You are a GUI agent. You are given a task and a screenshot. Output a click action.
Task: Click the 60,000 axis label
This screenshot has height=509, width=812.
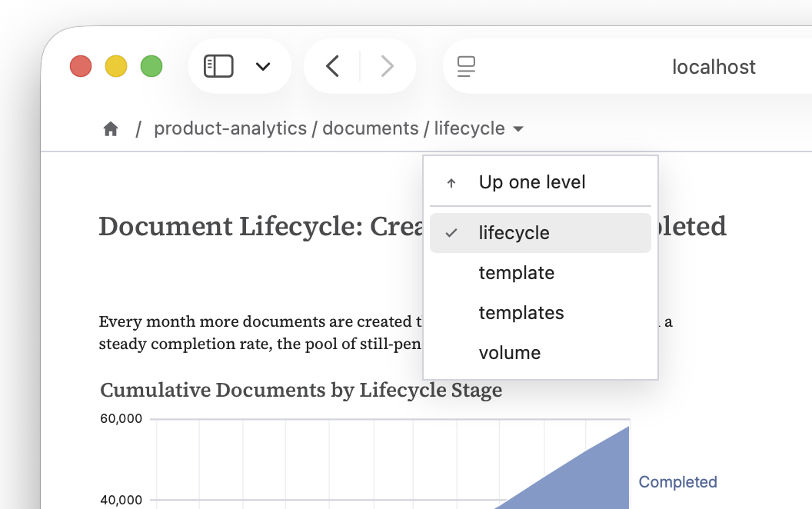coord(121,418)
